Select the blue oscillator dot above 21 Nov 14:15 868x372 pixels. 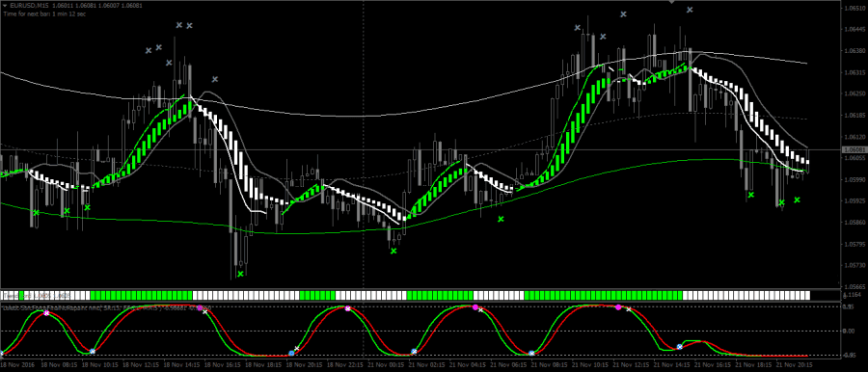tap(679, 347)
